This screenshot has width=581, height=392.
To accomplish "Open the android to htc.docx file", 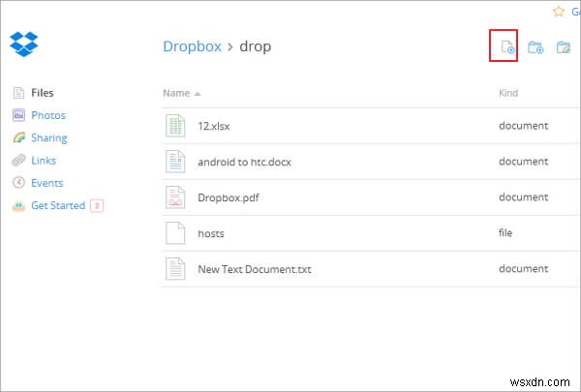I will [244, 162].
